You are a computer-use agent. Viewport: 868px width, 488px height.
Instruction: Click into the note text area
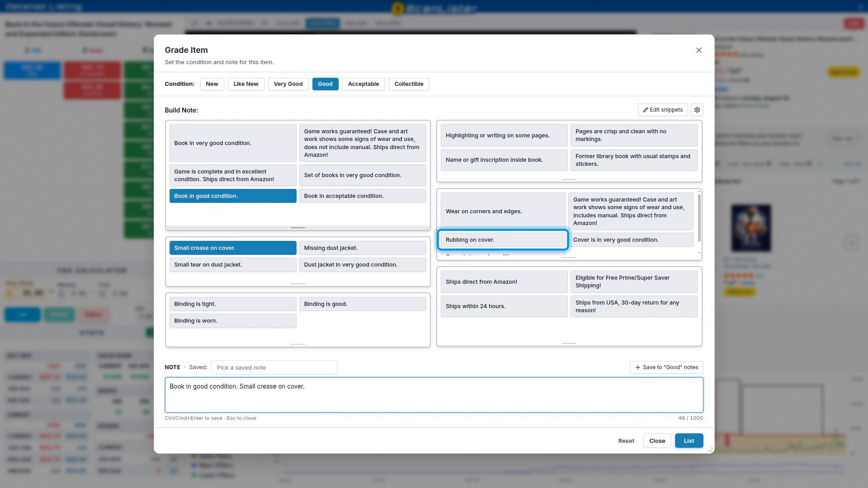pos(434,395)
